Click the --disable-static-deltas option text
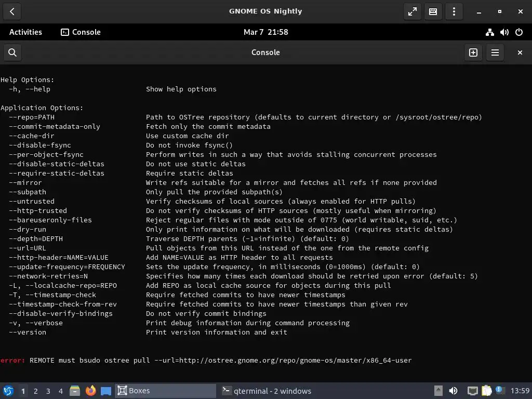Image resolution: width=532 pixels, height=399 pixels. click(x=57, y=164)
